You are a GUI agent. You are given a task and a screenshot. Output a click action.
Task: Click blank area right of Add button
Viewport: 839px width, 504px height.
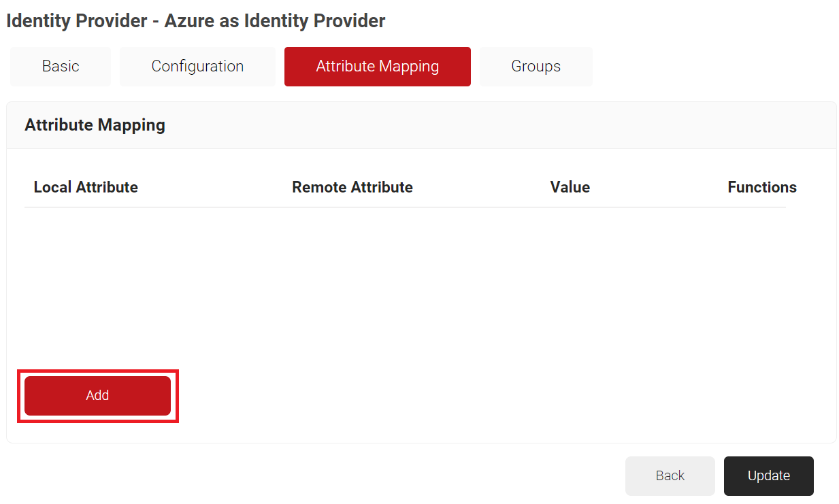tap(476, 395)
